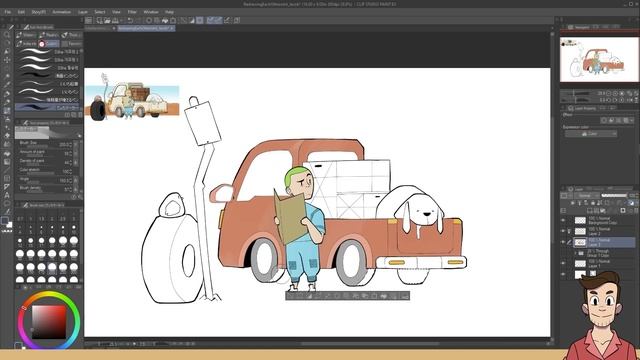Select the Pen tool in tool palette
This screenshot has width=640, height=360.
[7, 93]
